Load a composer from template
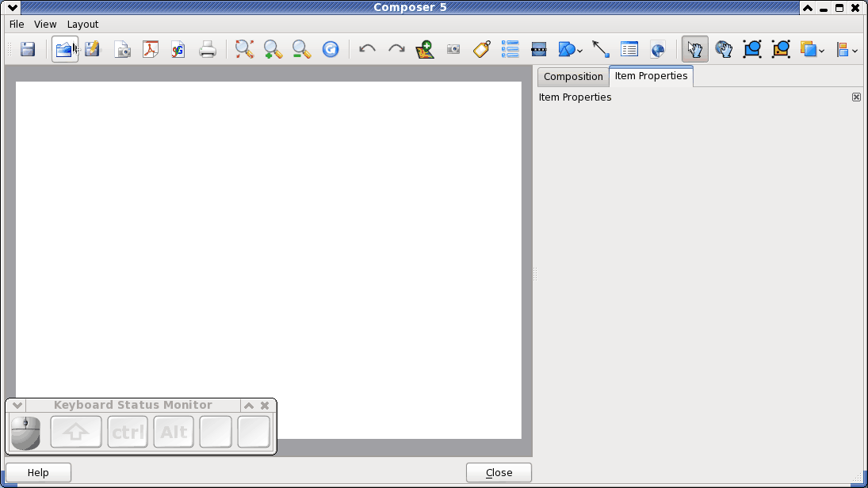The height and width of the screenshot is (488, 868). pyautogui.click(x=65, y=49)
